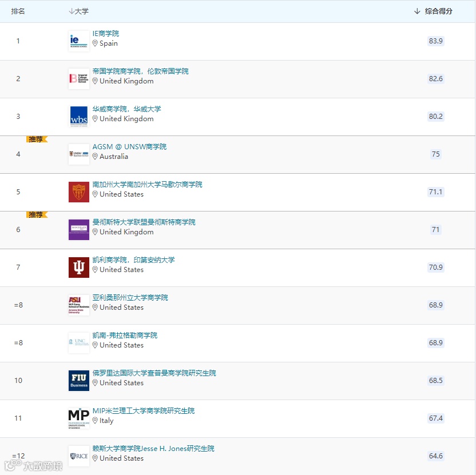
Task: Click score 80.2 badge
Action: pyautogui.click(x=435, y=117)
